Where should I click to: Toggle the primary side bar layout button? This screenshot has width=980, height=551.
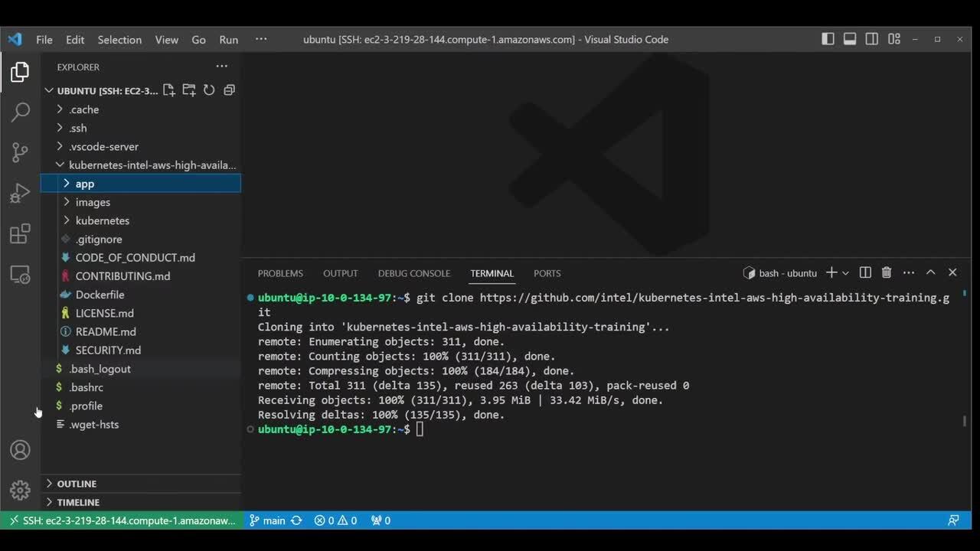828,39
